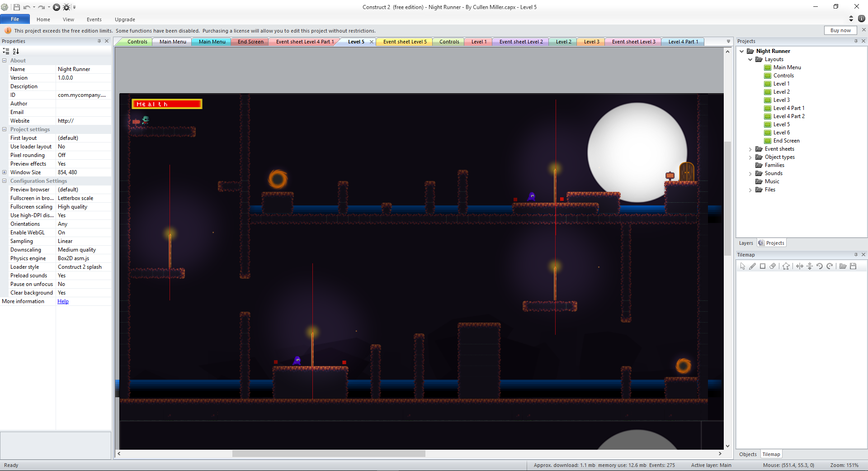Switch to the Layers panel tab
This screenshot has width=868, height=471.
(x=746, y=243)
